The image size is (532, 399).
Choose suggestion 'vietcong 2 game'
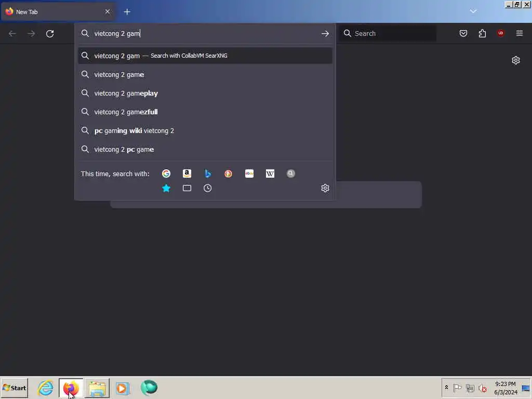[x=205, y=75]
